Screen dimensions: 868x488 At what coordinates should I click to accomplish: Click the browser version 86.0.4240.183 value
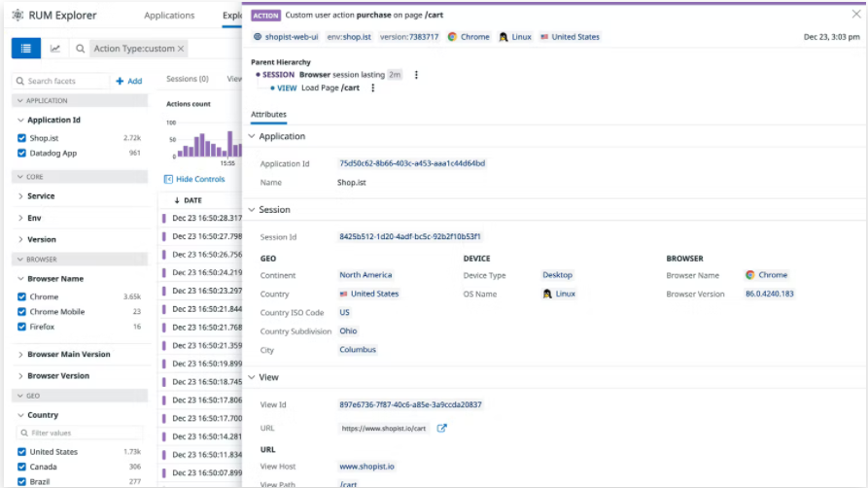point(770,294)
